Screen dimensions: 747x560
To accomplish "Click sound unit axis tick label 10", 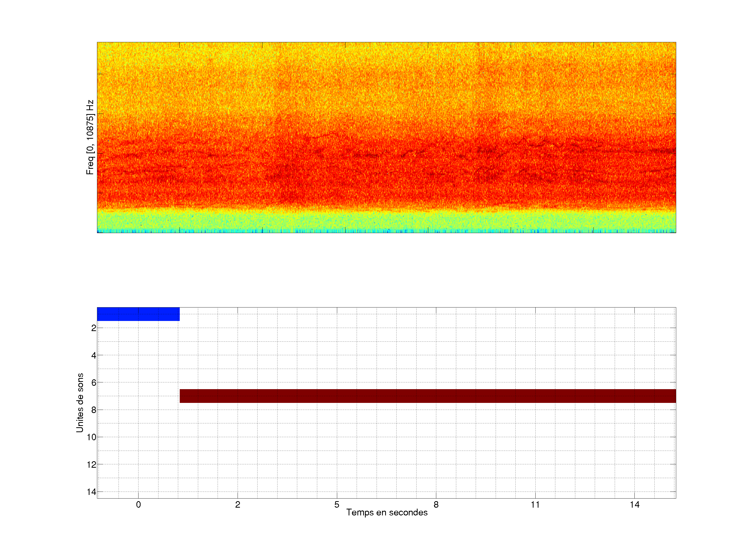I will [x=92, y=437].
